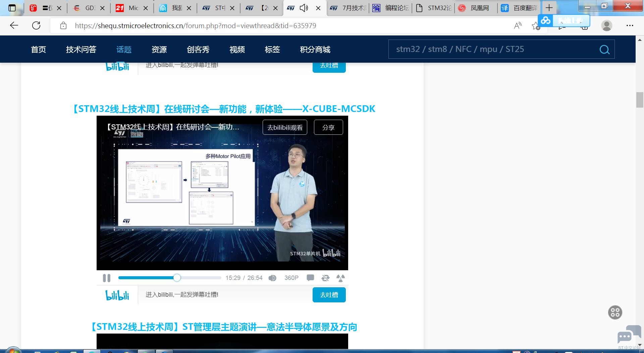
Task: Open 视频 in the navigation bar
Action: [x=237, y=50]
